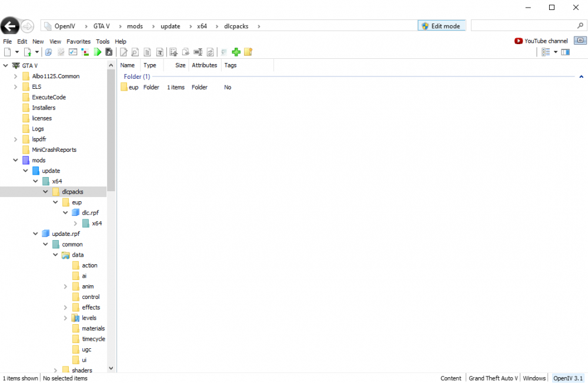Click the list with up-arrow export icon

coord(173,52)
